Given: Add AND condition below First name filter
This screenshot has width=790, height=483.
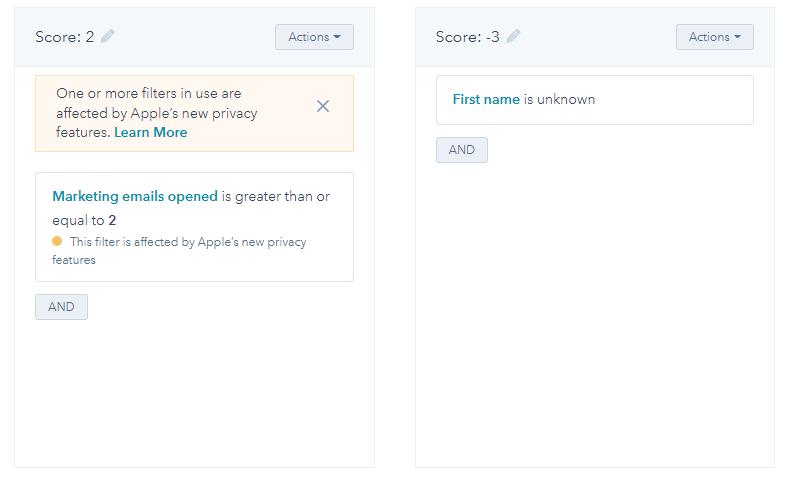Looking at the screenshot, I should tap(462, 150).
